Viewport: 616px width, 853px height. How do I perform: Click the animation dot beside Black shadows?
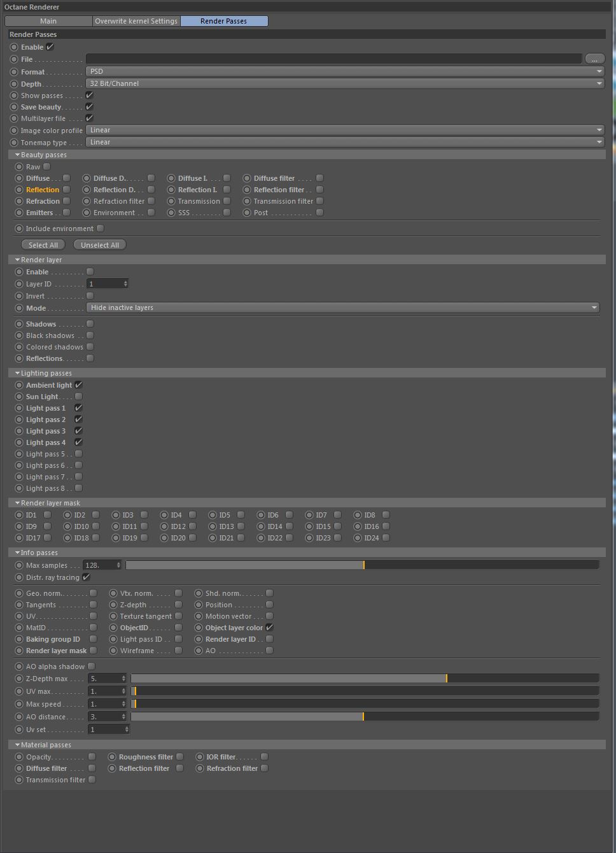[x=19, y=335]
